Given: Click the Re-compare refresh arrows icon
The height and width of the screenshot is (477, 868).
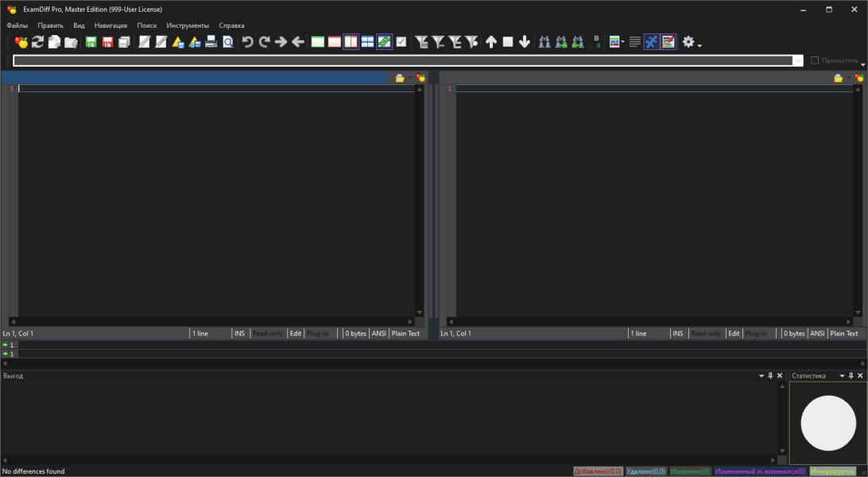Looking at the screenshot, I should click(37, 42).
